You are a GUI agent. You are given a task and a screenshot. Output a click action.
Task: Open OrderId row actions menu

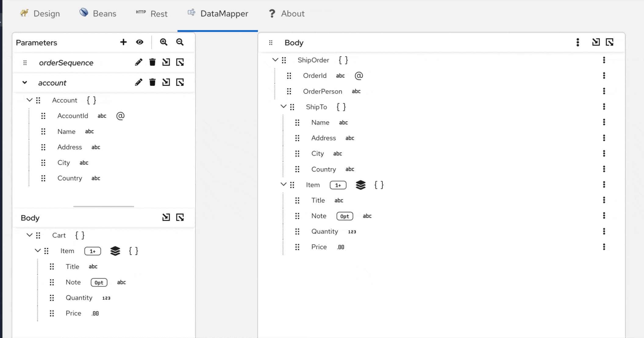click(x=604, y=76)
